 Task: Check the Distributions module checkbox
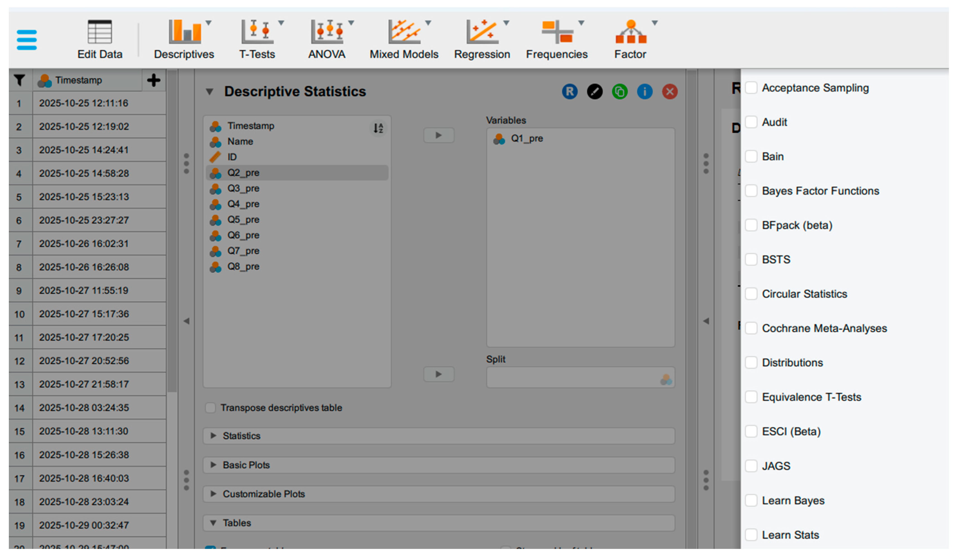[751, 362]
